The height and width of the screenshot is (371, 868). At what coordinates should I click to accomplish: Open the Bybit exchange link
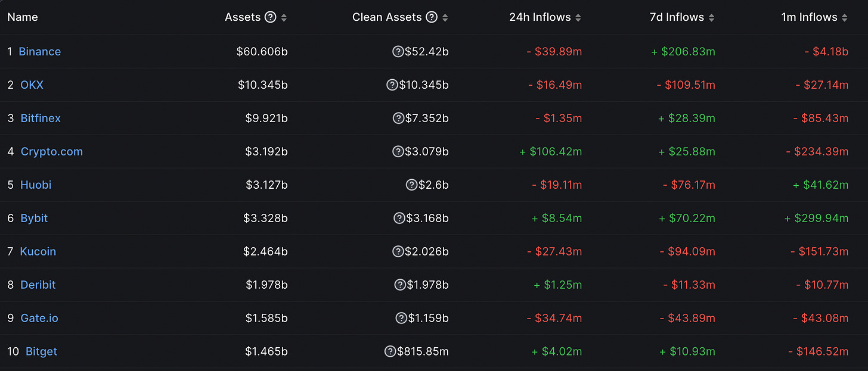(x=34, y=219)
